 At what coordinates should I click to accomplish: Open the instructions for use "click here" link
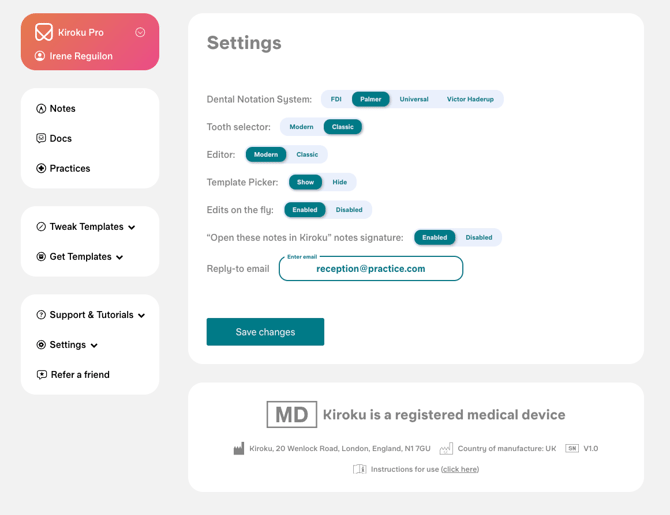tap(460, 469)
